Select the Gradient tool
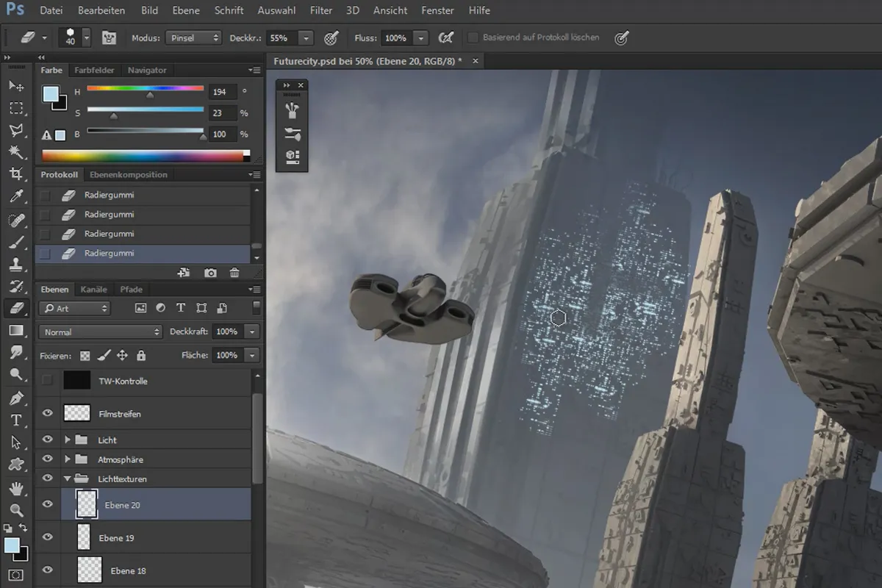Image resolution: width=882 pixels, height=588 pixels. coord(15,331)
